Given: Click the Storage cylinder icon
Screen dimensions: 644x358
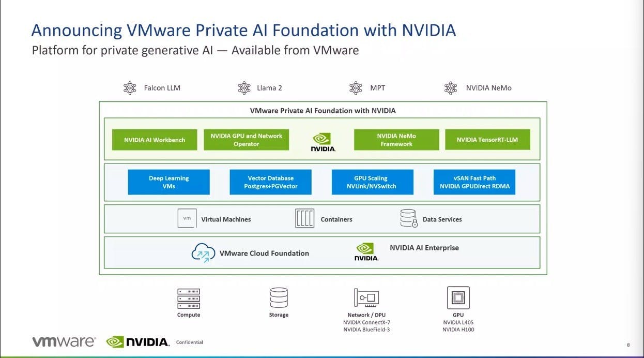Looking at the screenshot, I should tap(279, 298).
